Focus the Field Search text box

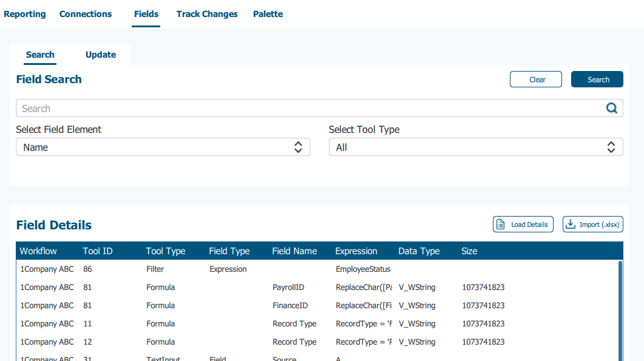click(319, 108)
